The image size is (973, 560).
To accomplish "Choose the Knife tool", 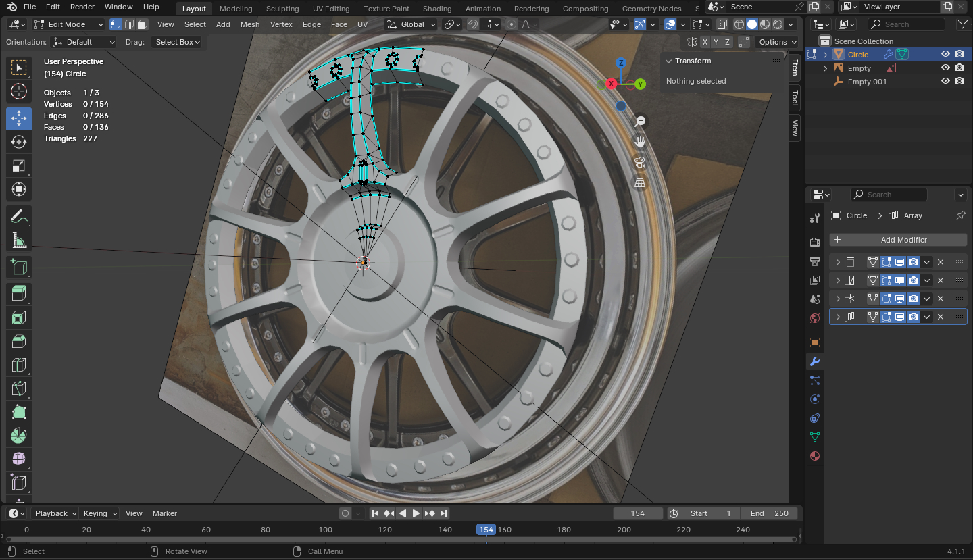I will [19, 389].
